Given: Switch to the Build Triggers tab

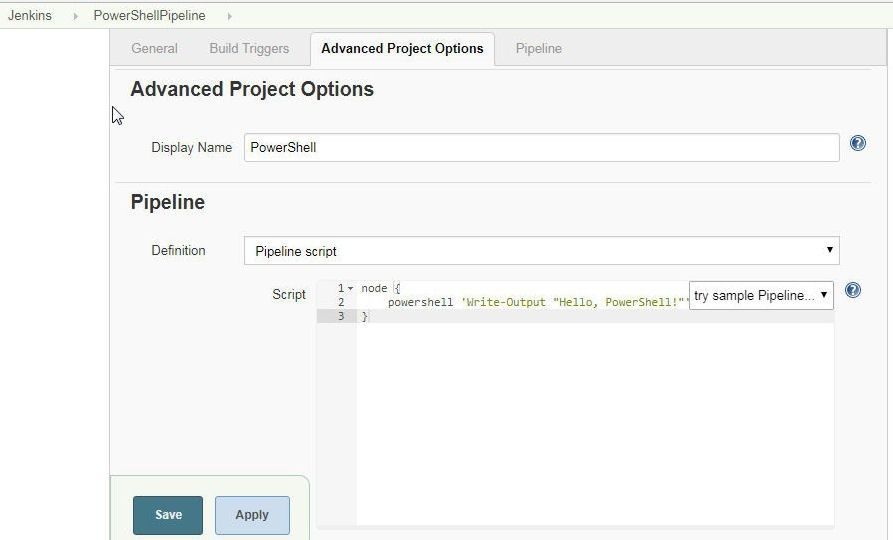Looking at the screenshot, I should click(249, 48).
